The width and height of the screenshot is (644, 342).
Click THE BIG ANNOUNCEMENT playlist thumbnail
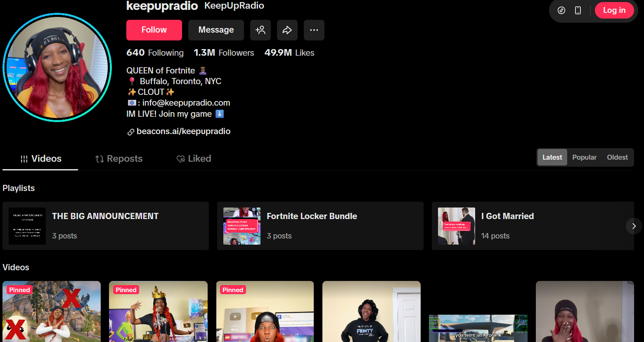click(x=27, y=226)
